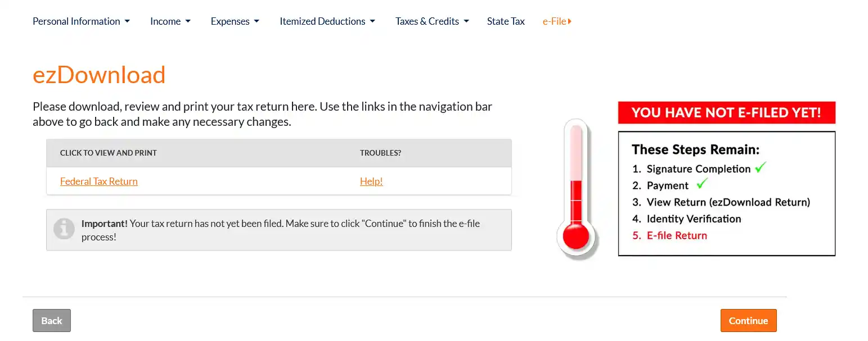Screen dimensions: 868x341
Task: Select the e-File navigation item
Action: point(554,21)
